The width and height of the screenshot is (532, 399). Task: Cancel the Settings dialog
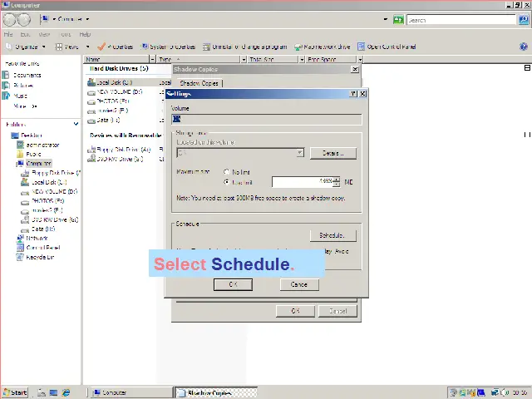pos(299,284)
